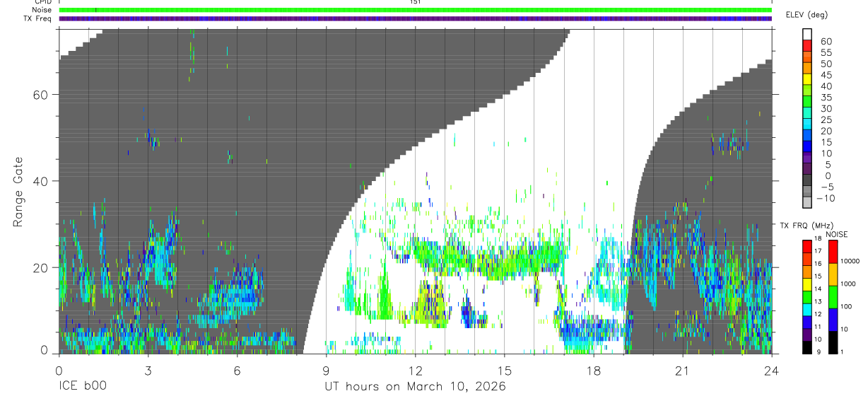
Task: Click the 60 tick label on Range Gate axis
Action: tap(42, 95)
